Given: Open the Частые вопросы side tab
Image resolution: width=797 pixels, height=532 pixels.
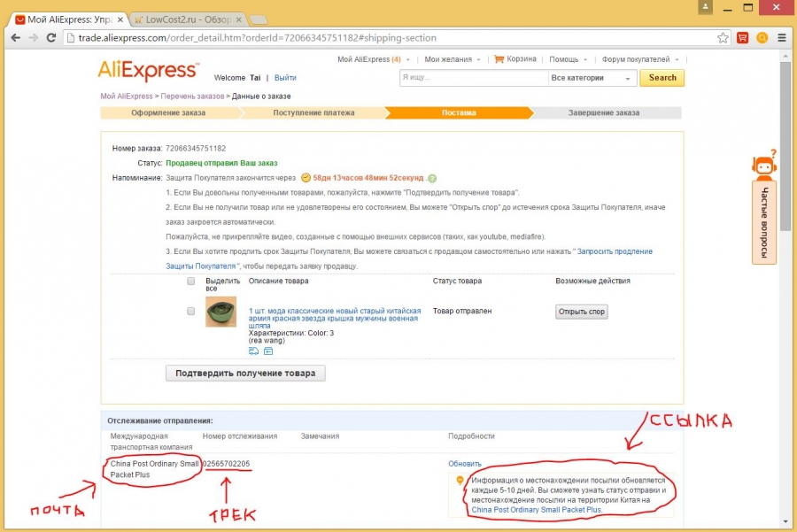Looking at the screenshot, I should coord(764,222).
